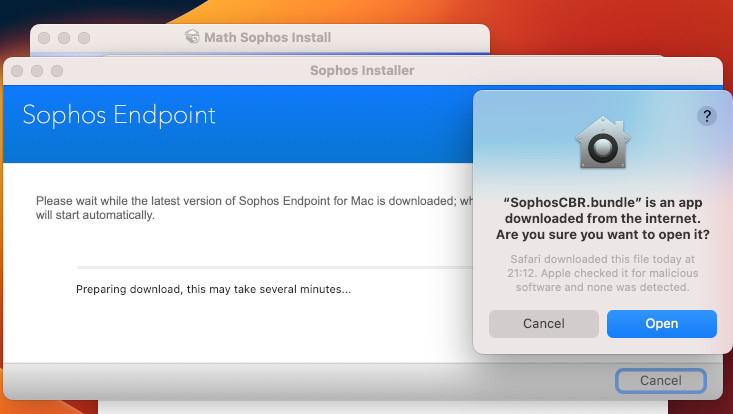Viewport: 733px width, 414px height.
Task: Click the zoom button of Sophos Installer window
Action: (57, 71)
